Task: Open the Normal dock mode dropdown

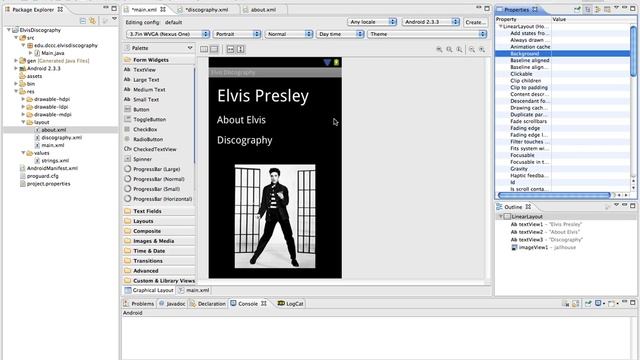Action: 289,34
